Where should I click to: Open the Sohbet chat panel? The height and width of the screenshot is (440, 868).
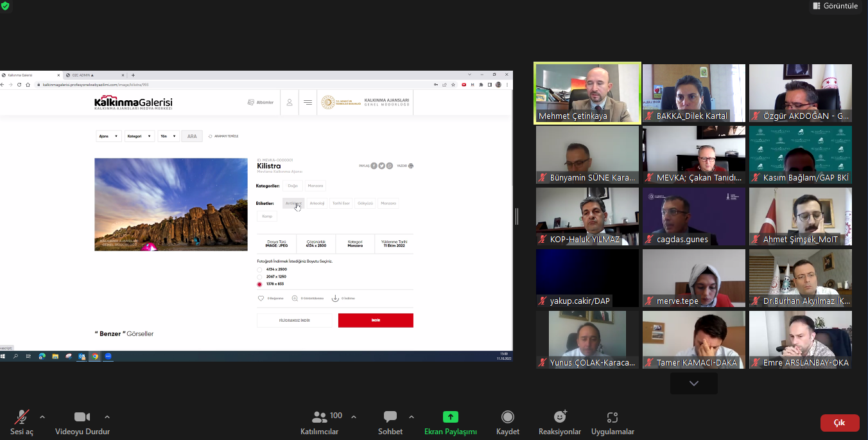click(390, 418)
